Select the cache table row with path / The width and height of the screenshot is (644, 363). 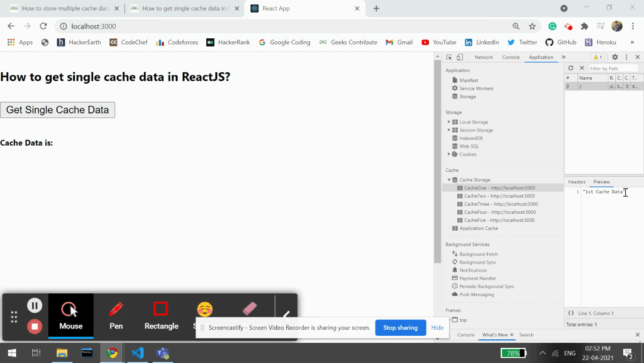tap(604, 86)
